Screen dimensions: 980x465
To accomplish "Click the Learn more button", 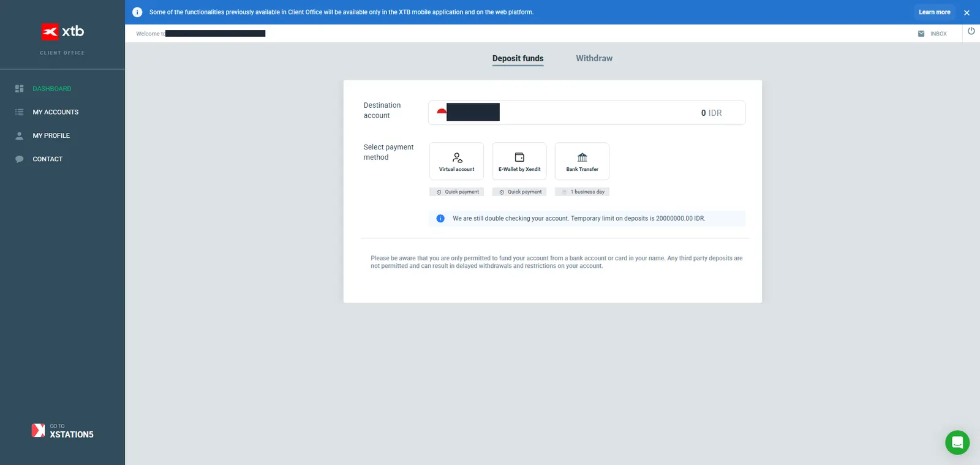I will click(x=935, y=12).
